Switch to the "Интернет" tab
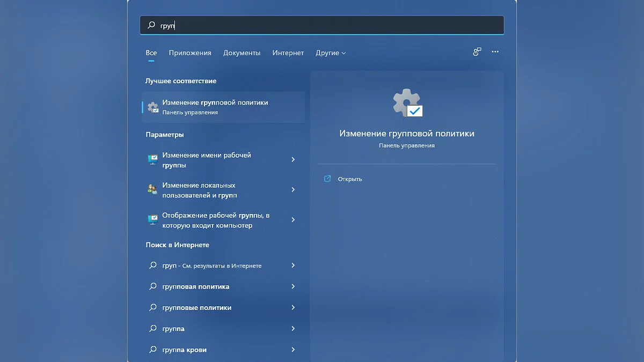Viewport: 644px width, 362px height. 288,53
